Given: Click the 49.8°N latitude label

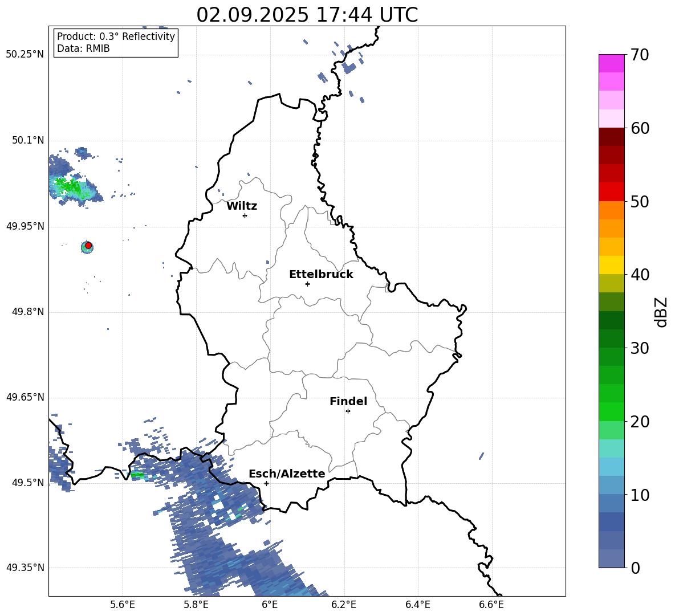Looking at the screenshot, I should pyautogui.click(x=28, y=312).
